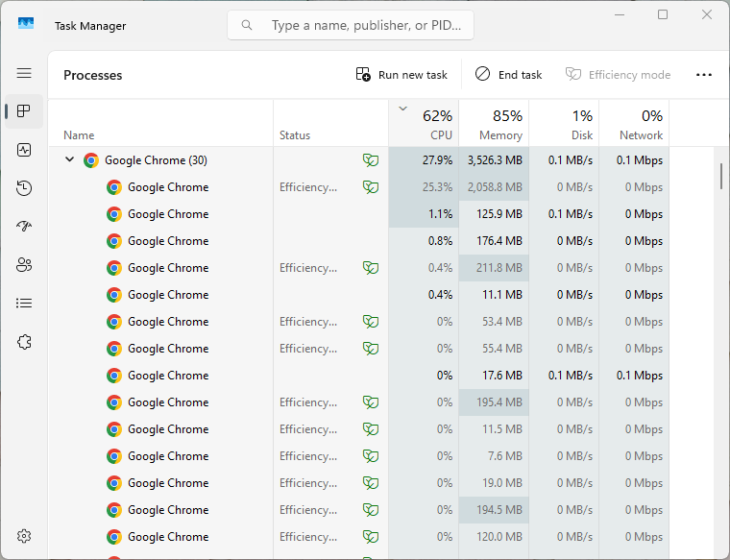Select Chrome process using 7.6 MB memory
The width and height of the screenshot is (730, 560).
tap(358, 456)
